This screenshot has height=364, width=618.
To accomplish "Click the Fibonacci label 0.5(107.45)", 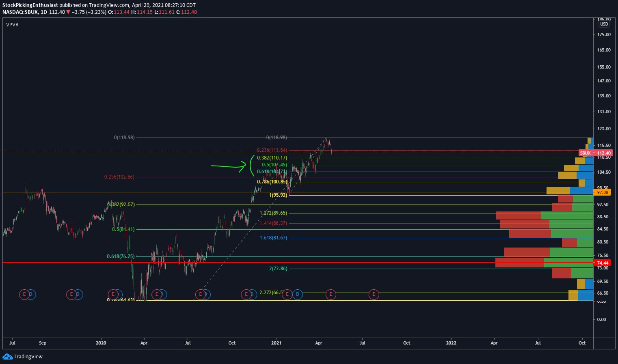I will pyautogui.click(x=274, y=165).
